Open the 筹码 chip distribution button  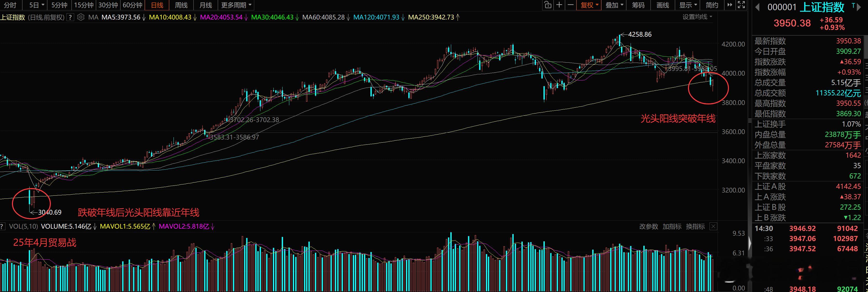pos(638,5)
